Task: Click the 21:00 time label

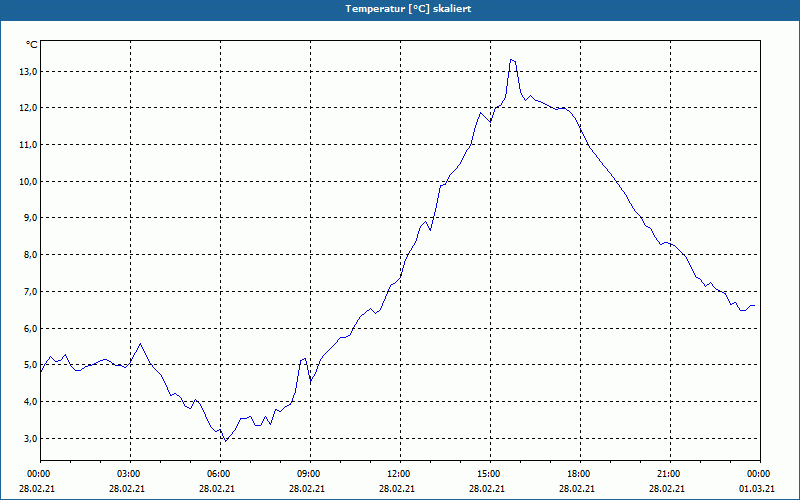Action: click(x=669, y=474)
